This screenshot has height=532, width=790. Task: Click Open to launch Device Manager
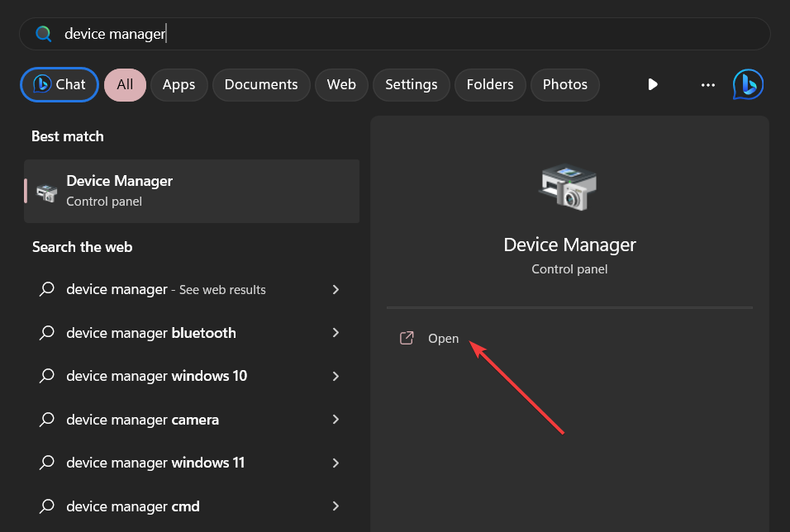point(443,339)
